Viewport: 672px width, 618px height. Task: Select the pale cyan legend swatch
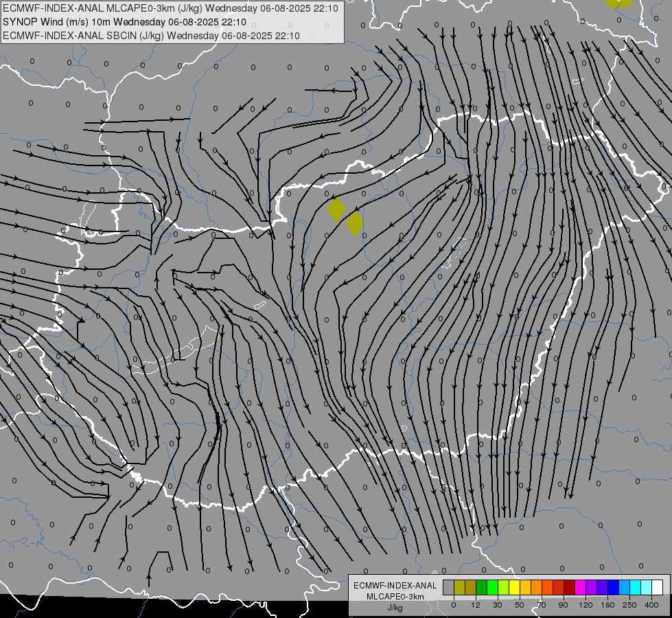click(647, 587)
